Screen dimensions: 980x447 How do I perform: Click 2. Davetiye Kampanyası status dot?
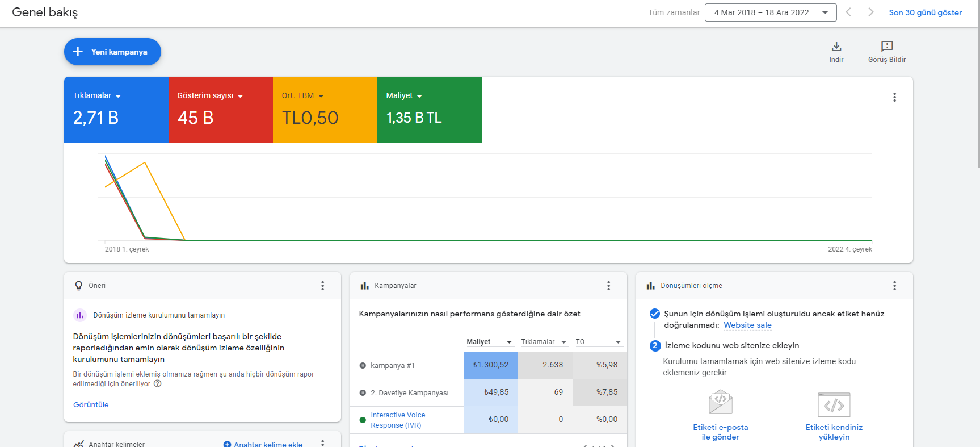click(x=363, y=392)
